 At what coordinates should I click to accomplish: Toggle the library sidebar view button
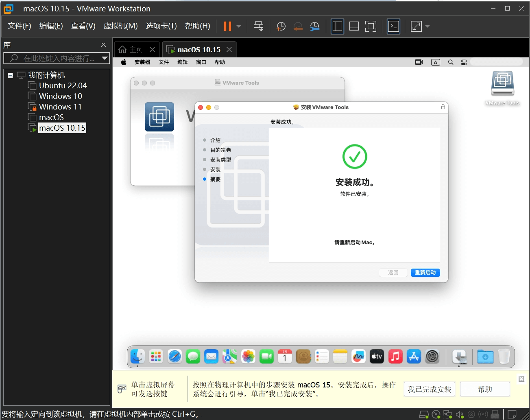click(x=337, y=26)
